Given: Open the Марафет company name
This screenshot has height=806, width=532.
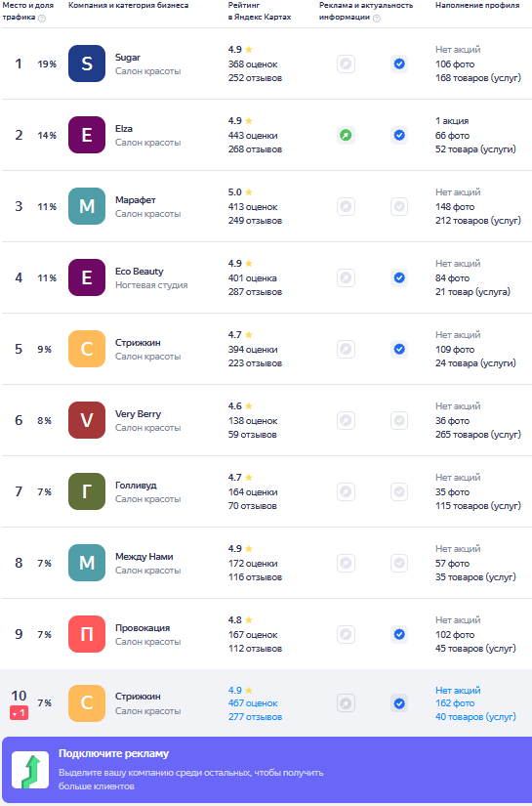Looking at the screenshot, I should [135, 200].
